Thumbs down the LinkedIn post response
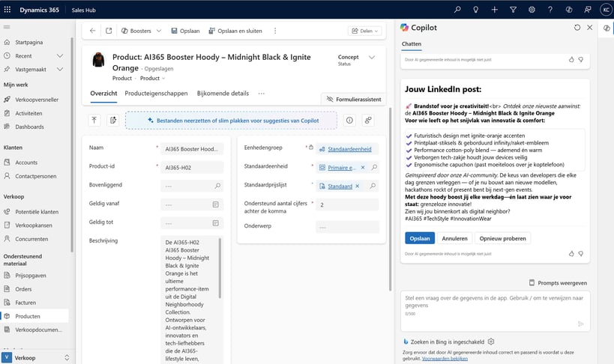This screenshot has height=364, width=614. point(581,254)
